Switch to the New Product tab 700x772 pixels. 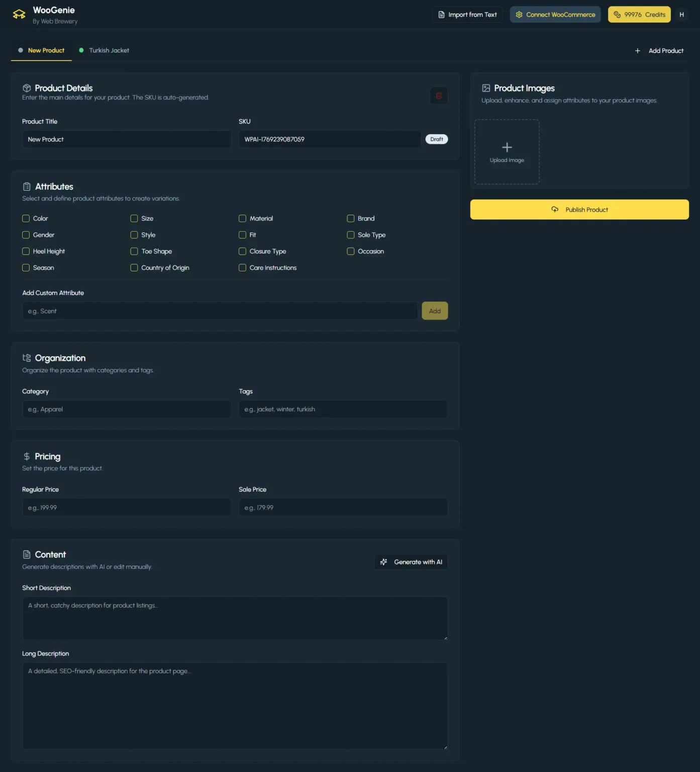tap(41, 50)
